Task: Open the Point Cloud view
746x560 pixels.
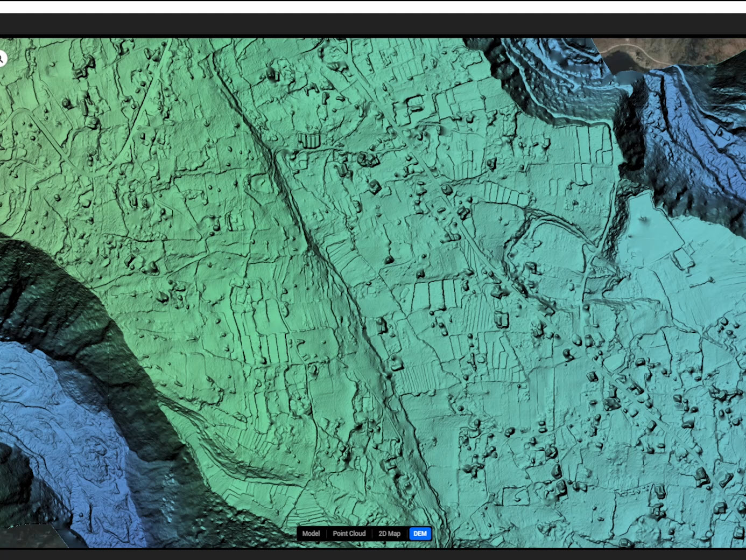Action: pos(349,534)
